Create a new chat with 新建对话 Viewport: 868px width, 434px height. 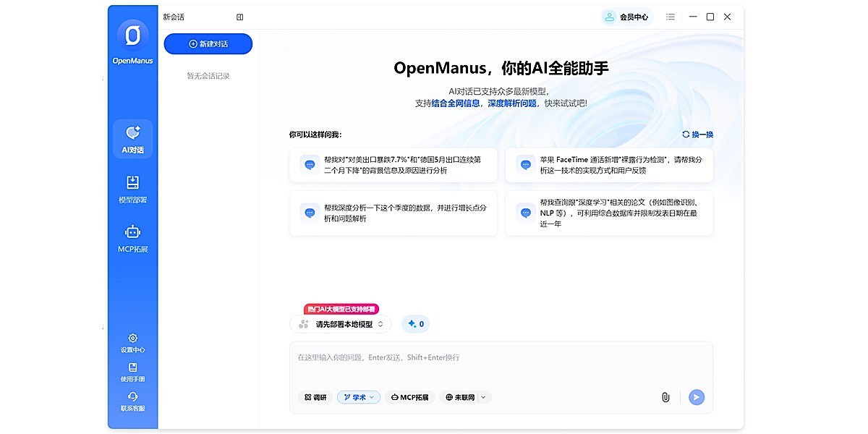pos(208,43)
